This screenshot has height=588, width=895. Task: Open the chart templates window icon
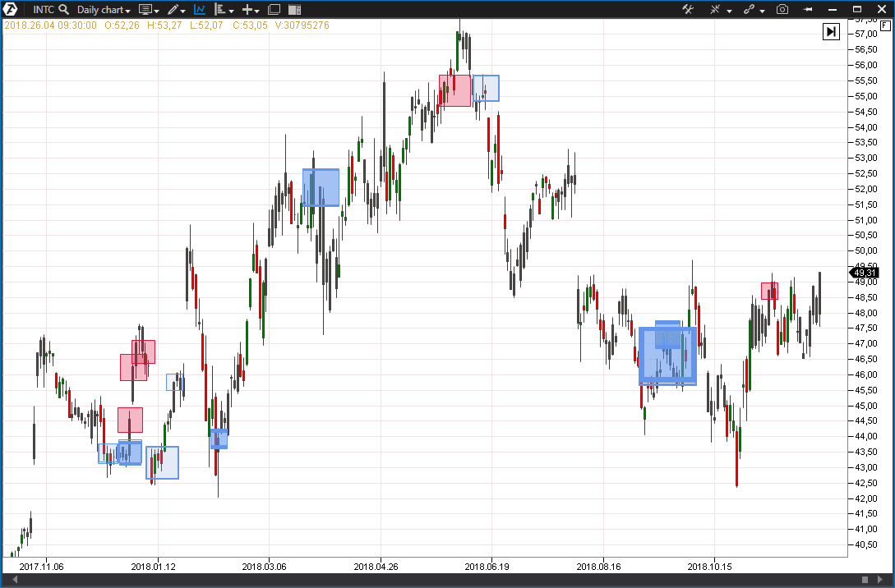point(274,10)
